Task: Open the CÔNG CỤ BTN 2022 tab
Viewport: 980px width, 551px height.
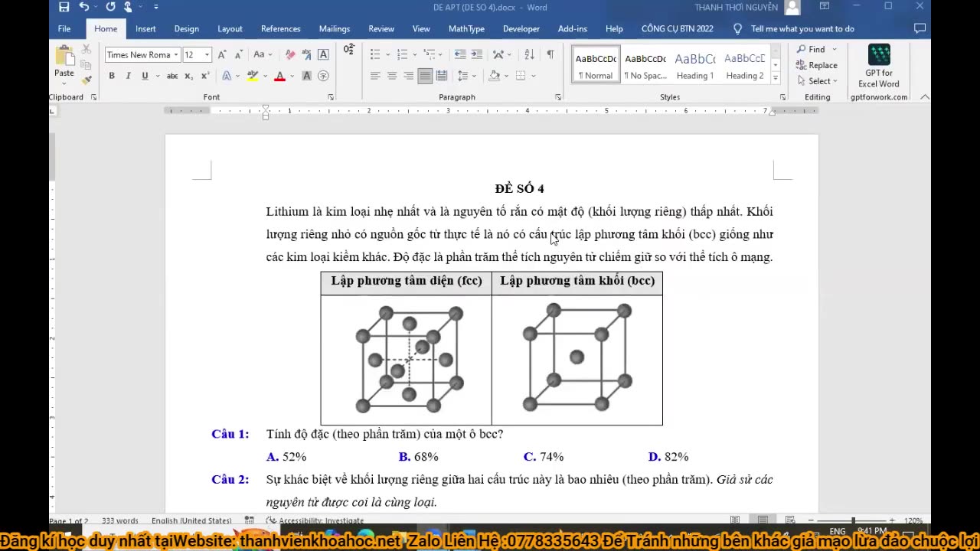Action: pyautogui.click(x=677, y=28)
